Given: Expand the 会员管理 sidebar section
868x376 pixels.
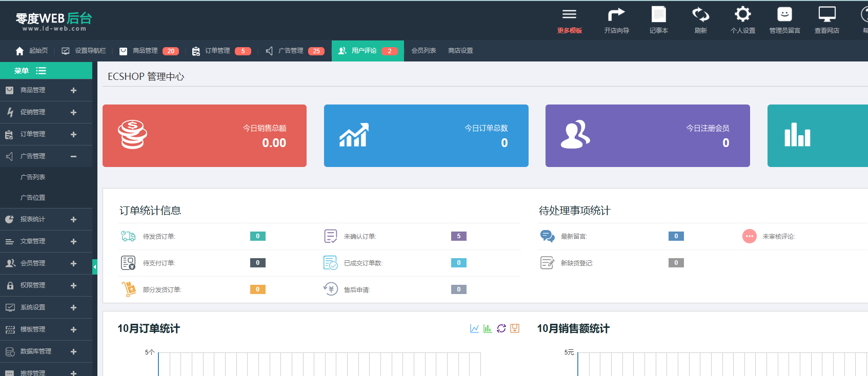Looking at the screenshot, I should point(73,263).
